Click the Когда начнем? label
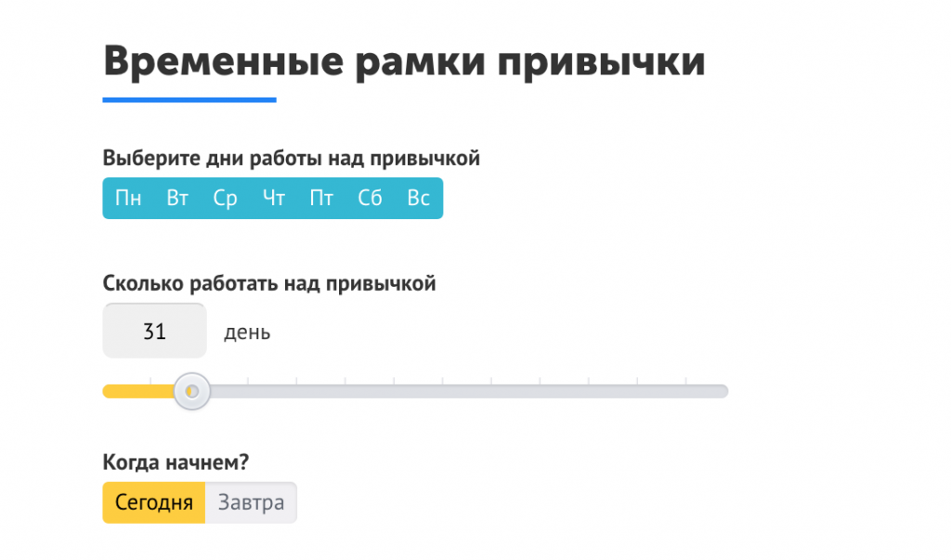Viewport: 951px width, 560px height. (x=176, y=462)
